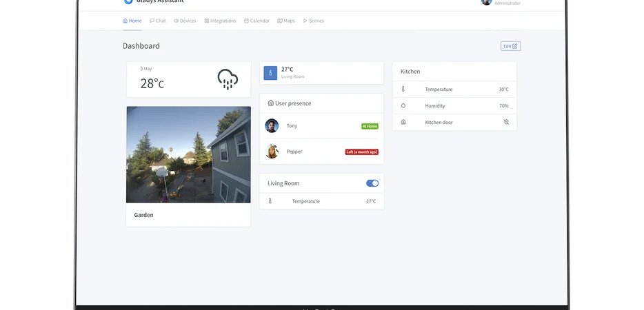Open the Garden camera image
This screenshot has height=310, width=644.
(188, 154)
